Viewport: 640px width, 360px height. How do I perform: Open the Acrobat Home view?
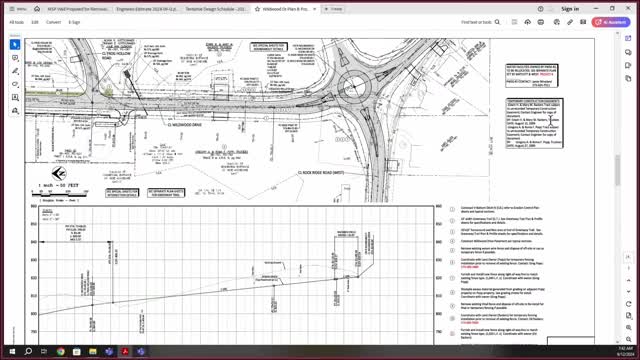[x=37, y=9]
